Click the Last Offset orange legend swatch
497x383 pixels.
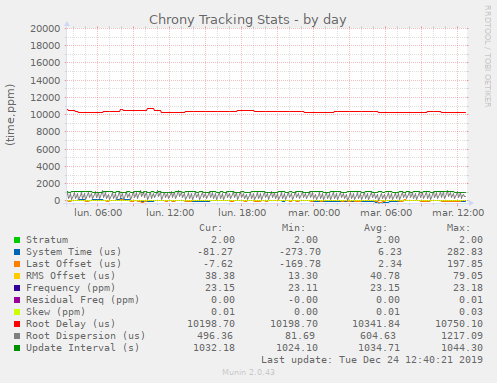pos(17,264)
